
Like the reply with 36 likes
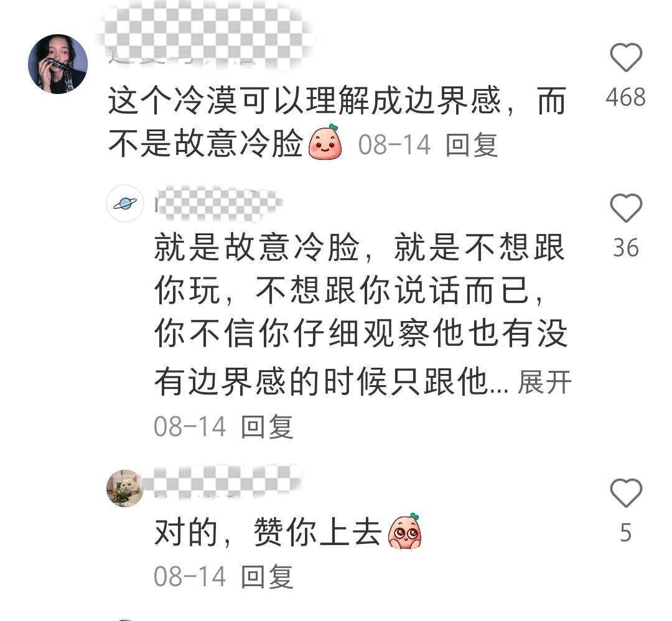click(x=626, y=208)
